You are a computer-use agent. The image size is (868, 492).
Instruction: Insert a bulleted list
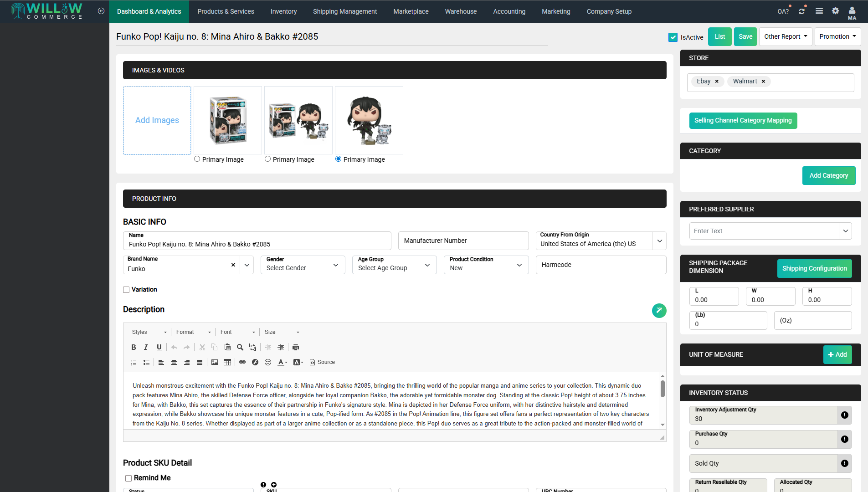tap(146, 362)
